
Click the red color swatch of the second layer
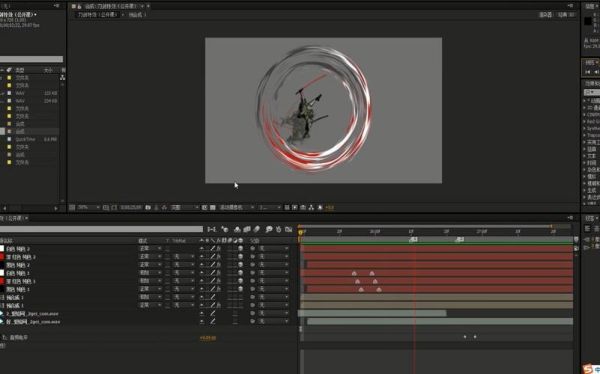pos(2,257)
